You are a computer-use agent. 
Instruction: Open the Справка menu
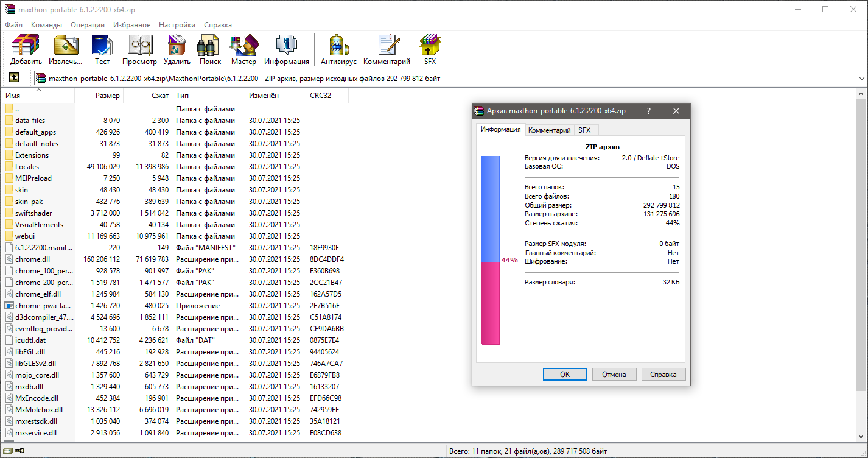(218, 25)
